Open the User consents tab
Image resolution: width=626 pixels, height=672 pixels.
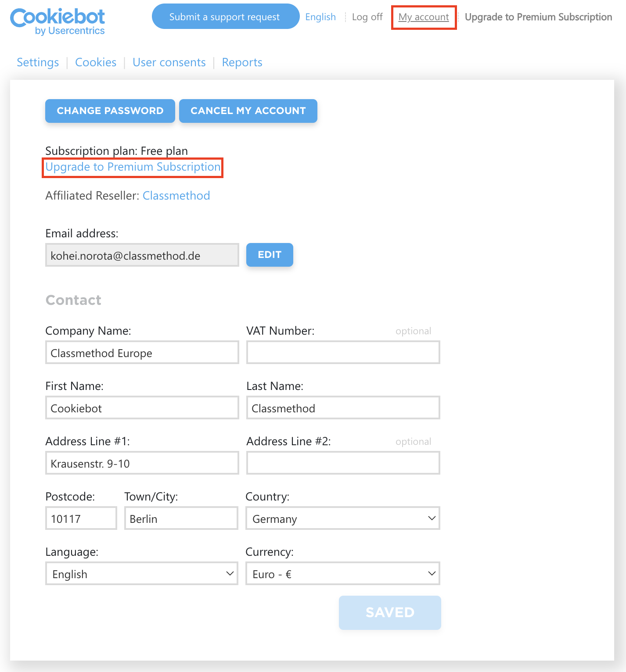click(169, 62)
